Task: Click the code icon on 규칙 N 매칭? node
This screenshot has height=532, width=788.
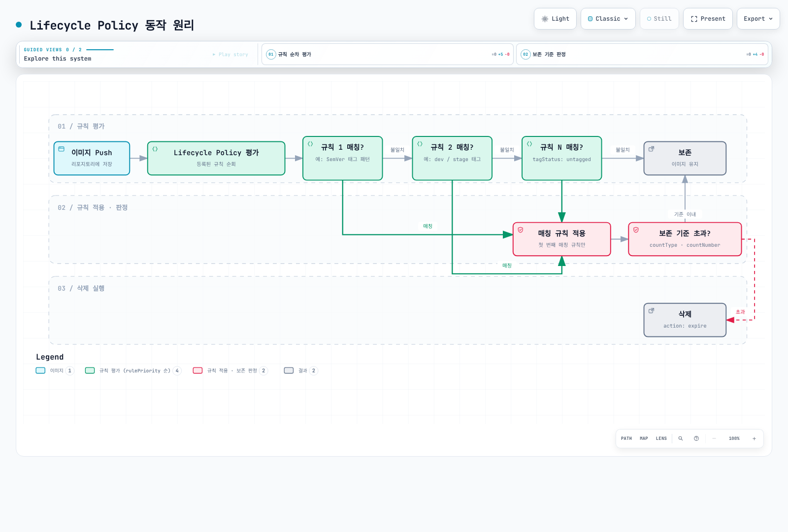Action: (529, 144)
